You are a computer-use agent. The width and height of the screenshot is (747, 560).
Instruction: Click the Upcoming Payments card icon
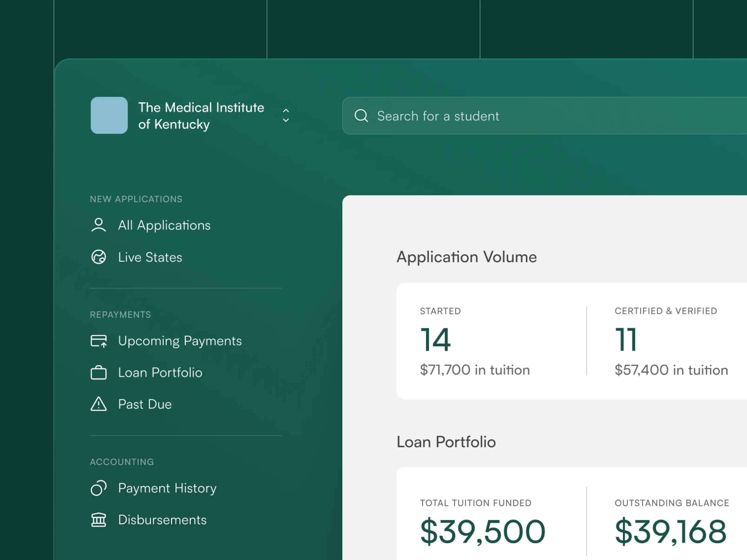99,341
